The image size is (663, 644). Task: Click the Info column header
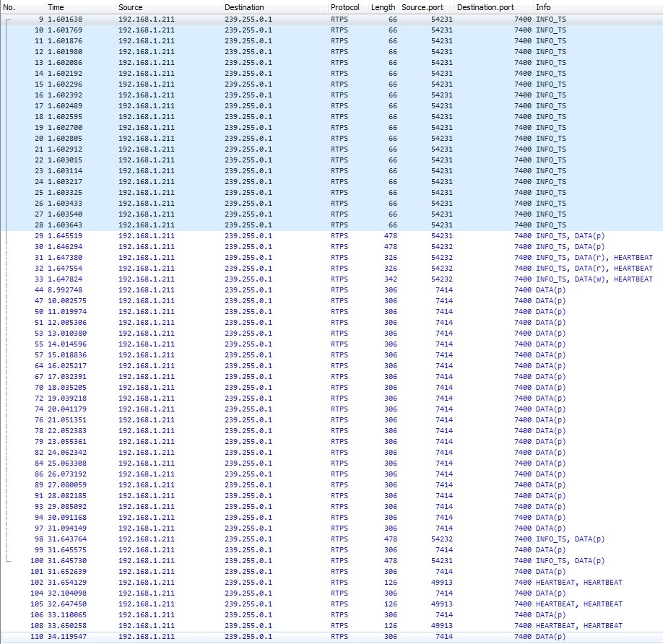pyautogui.click(x=598, y=7)
